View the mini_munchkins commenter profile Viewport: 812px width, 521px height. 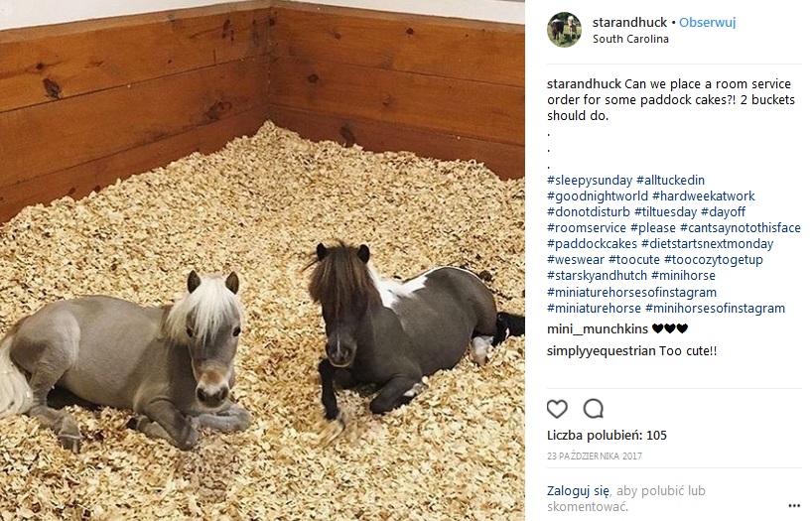598,328
